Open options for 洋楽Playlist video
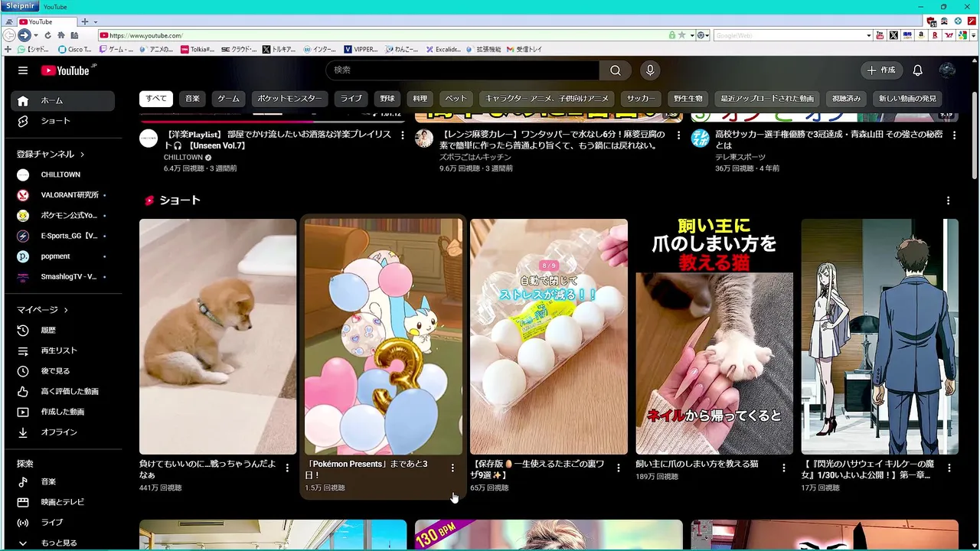980x551 pixels. pos(403,135)
